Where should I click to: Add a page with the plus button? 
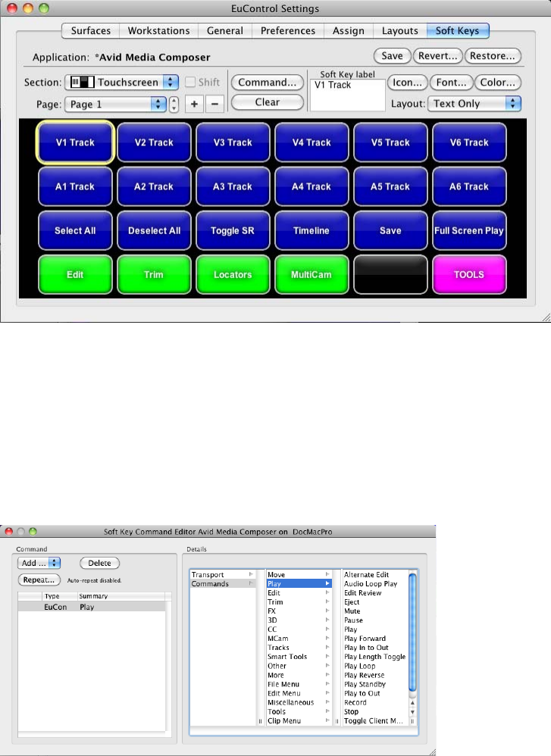[x=194, y=104]
